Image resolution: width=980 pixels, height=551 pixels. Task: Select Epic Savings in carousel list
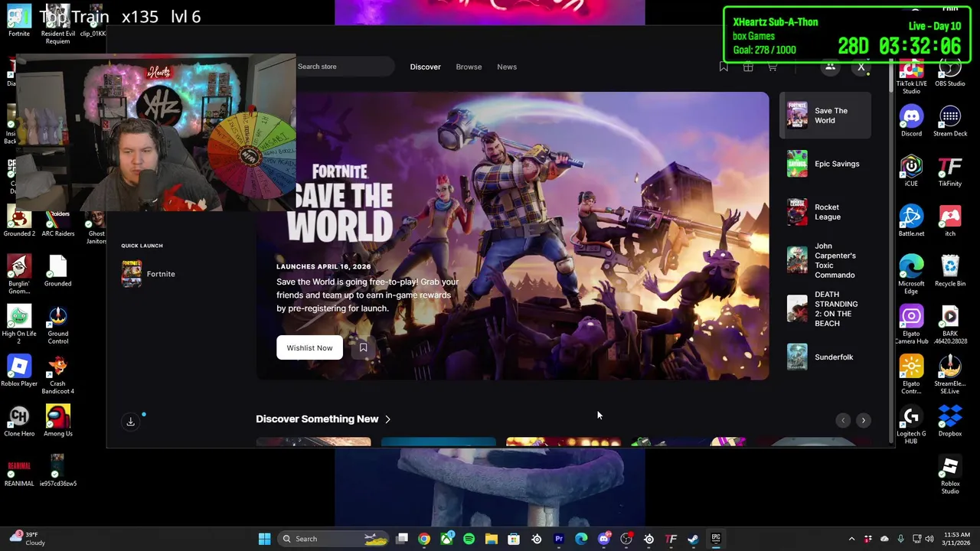tap(825, 164)
